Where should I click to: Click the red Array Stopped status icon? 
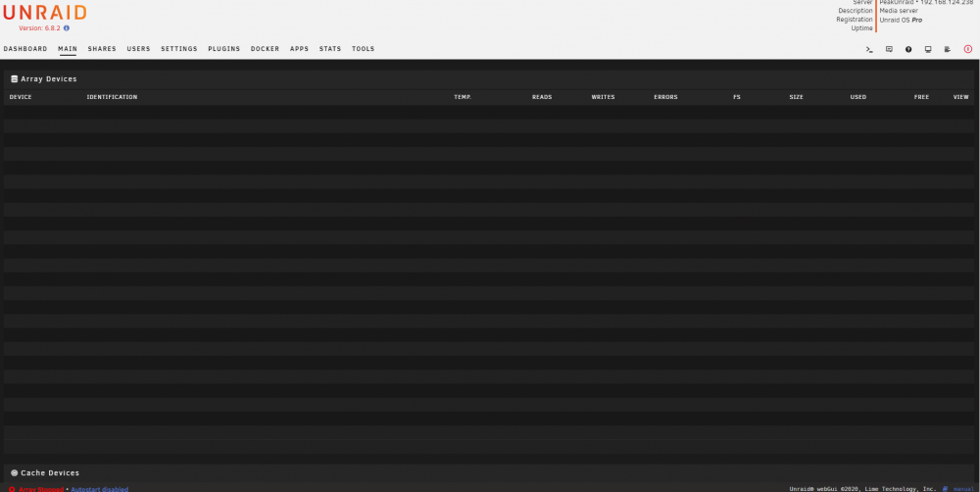(12, 489)
